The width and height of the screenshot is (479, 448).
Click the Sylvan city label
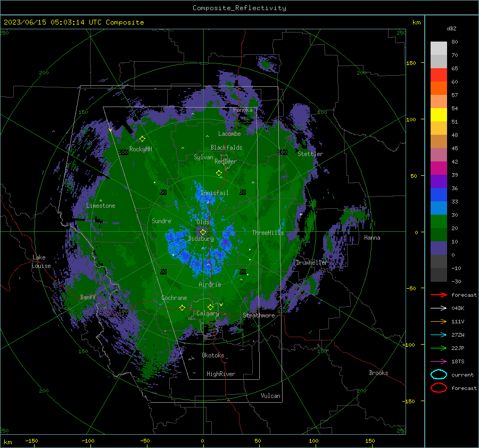(203, 157)
